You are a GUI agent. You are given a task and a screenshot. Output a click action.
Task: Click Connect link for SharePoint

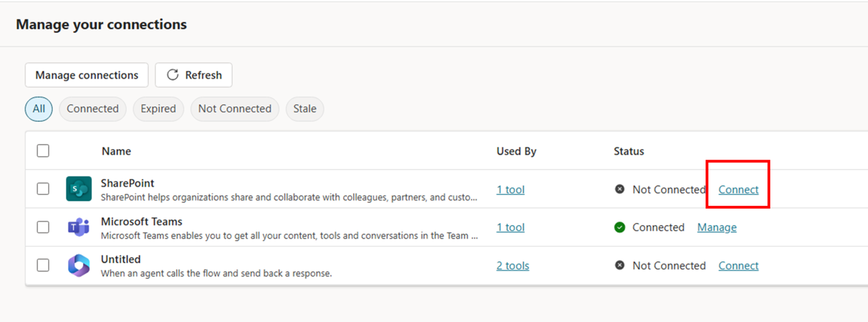pos(738,190)
